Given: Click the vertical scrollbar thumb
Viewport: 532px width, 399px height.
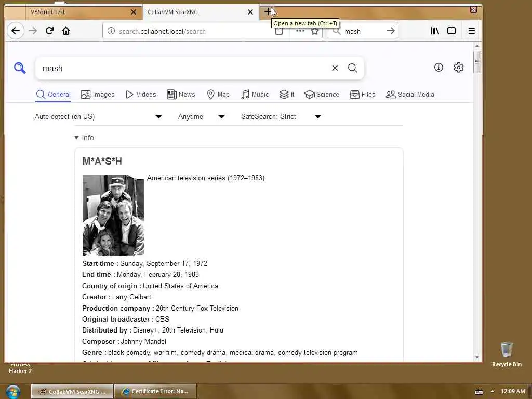Looking at the screenshot, I should [x=477, y=62].
